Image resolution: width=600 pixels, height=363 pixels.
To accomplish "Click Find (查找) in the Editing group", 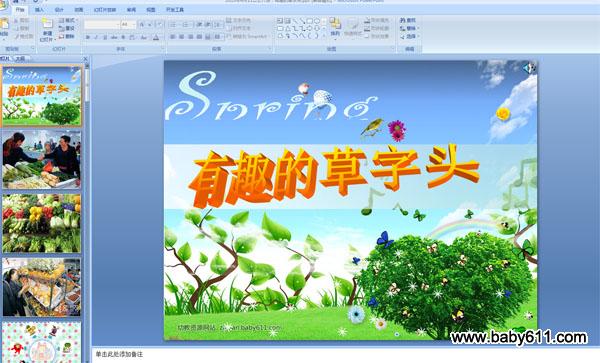I will tap(408, 20).
